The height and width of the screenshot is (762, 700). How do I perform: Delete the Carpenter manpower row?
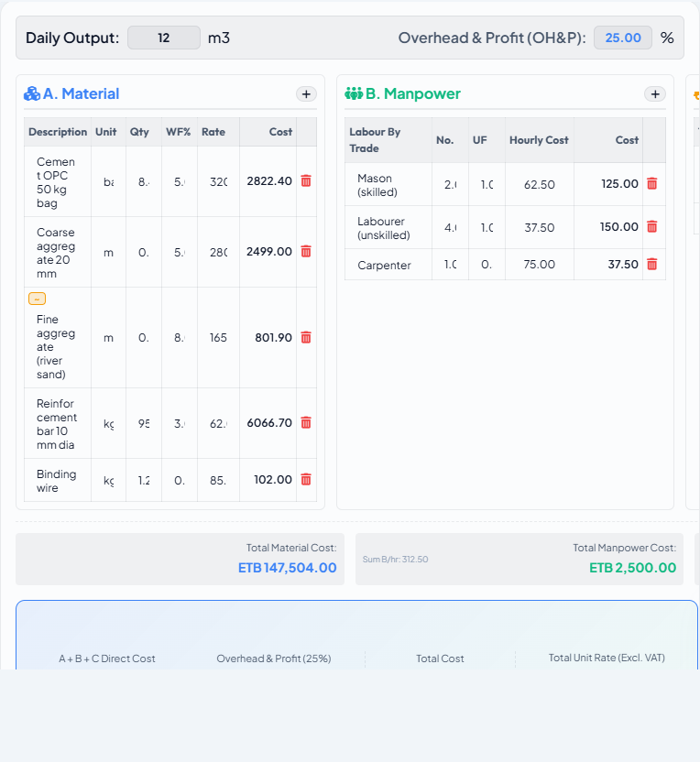pyautogui.click(x=651, y=265)
